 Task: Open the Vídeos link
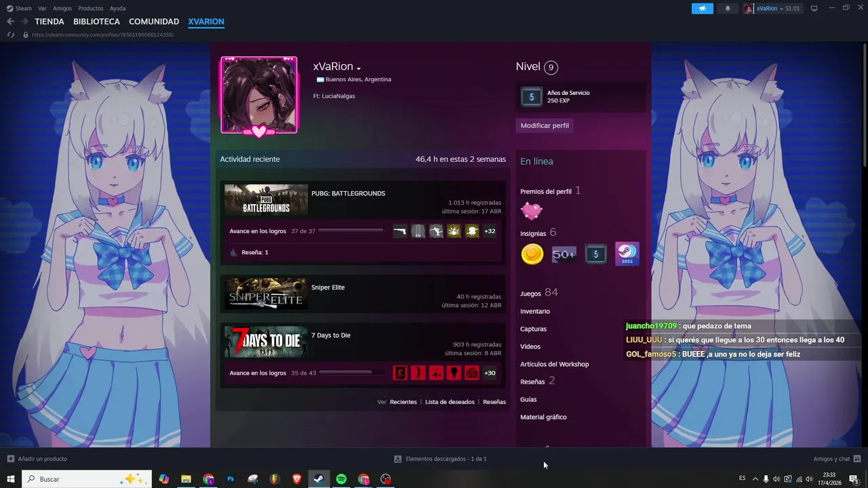(530, 346)
